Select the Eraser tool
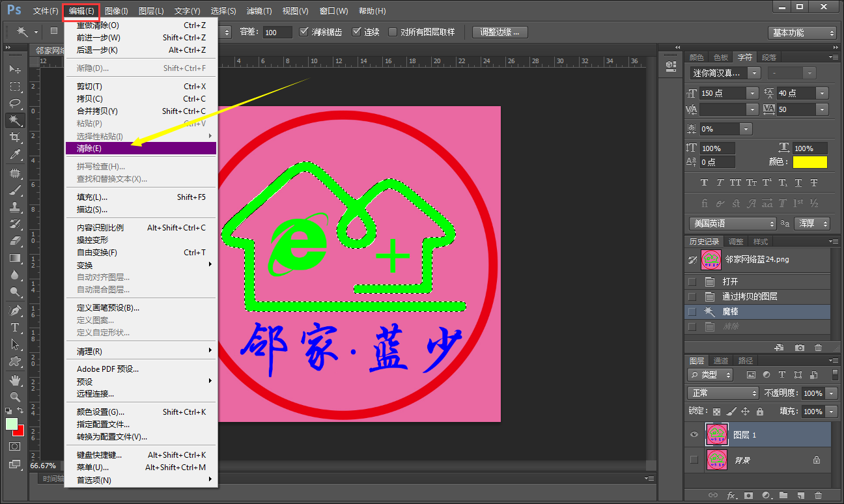 [15, 241]
